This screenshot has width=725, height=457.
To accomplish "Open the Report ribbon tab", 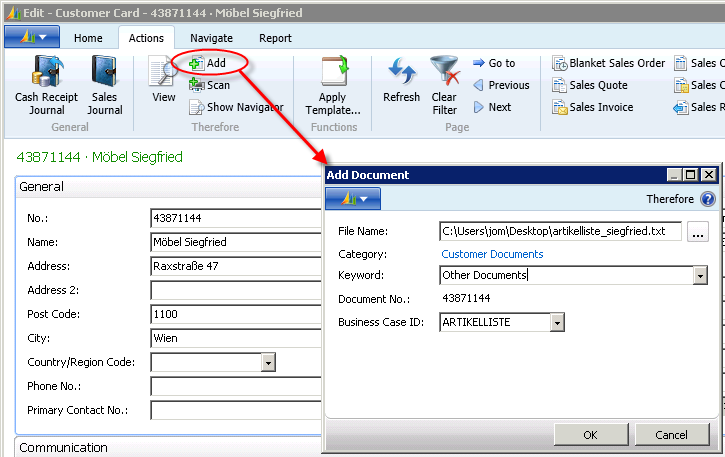I will point(275,38).
